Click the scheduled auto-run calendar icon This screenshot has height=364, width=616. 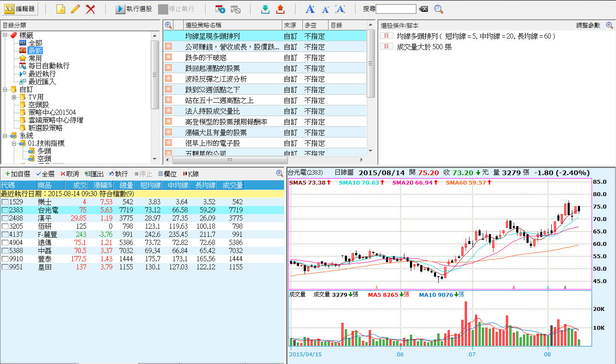pyautogui.click(x=220, y=9)
